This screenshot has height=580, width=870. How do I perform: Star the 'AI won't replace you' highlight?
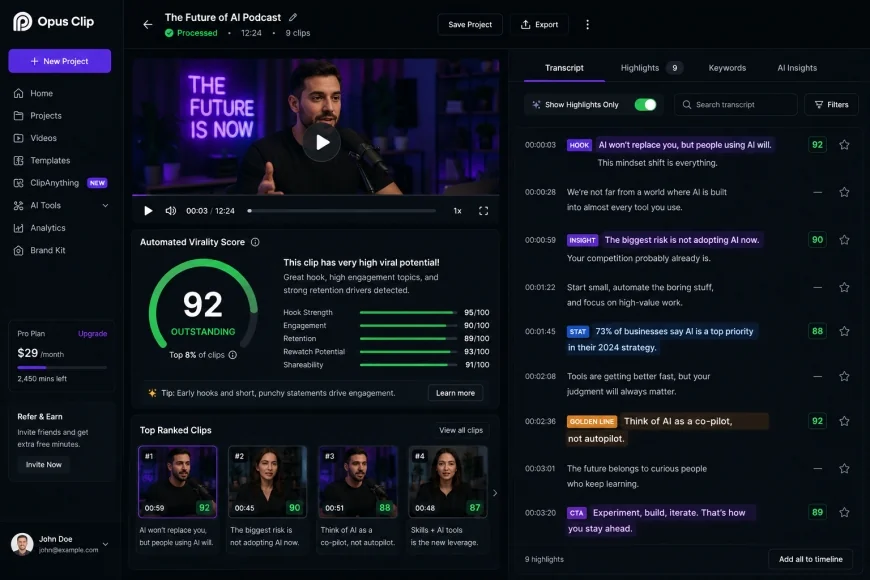click(x=844, y=145)
